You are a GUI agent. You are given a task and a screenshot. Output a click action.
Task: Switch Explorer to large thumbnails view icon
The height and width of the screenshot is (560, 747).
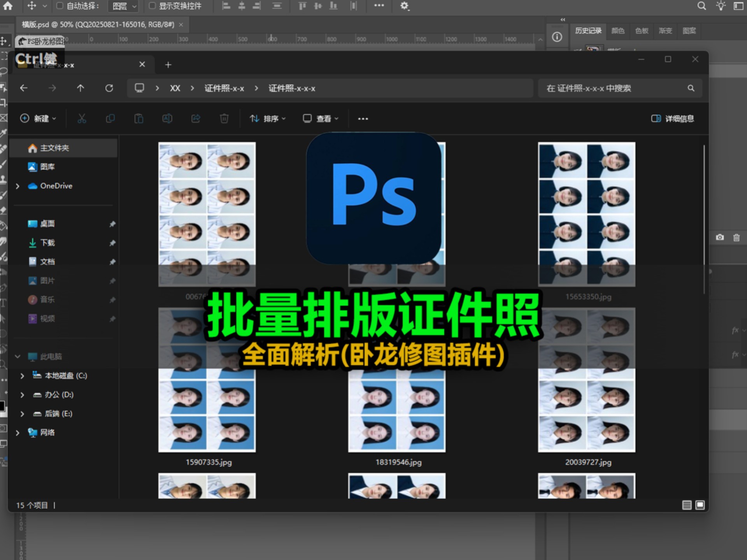[700, 505]
